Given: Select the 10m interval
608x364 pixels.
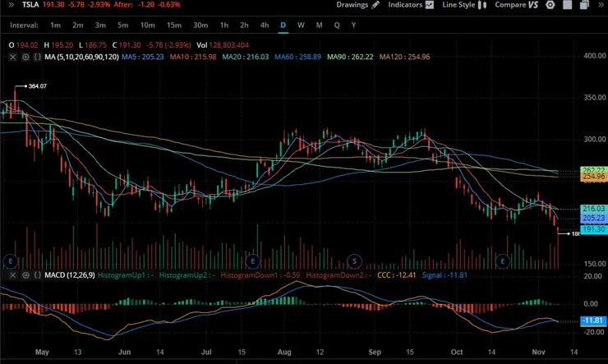Looking at the screenshot, I should pos(147,25).
